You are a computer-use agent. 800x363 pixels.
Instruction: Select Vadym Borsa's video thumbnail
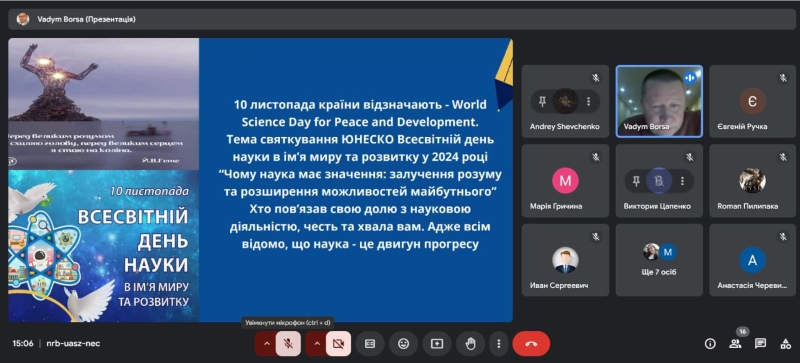pyautogui.click(x=659, y=101)
